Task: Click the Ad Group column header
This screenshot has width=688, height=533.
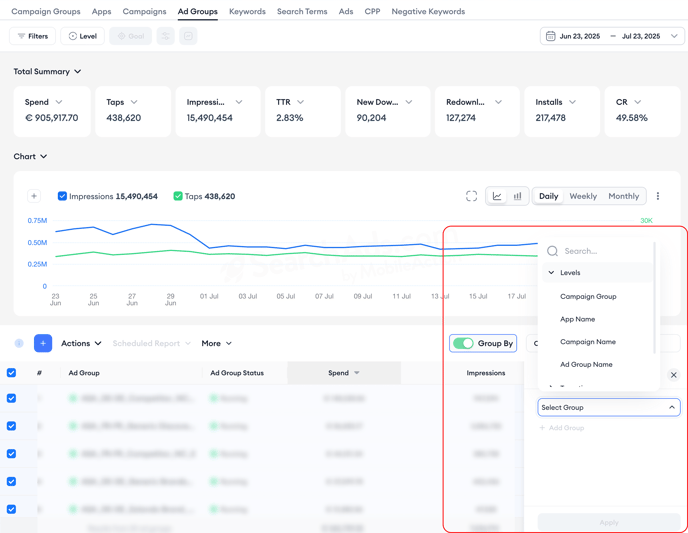Action: point(84,373)
